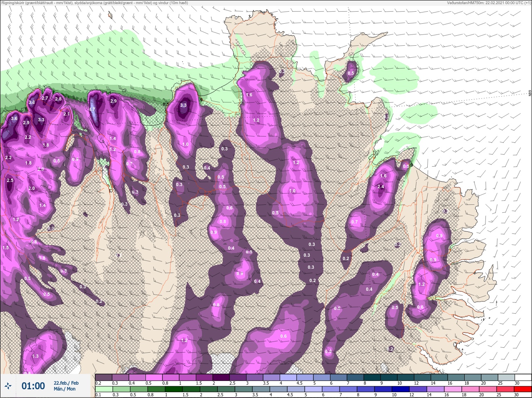
Task: Click the 1.3 precipitation value near bottom left
Action: click(35, 356)
